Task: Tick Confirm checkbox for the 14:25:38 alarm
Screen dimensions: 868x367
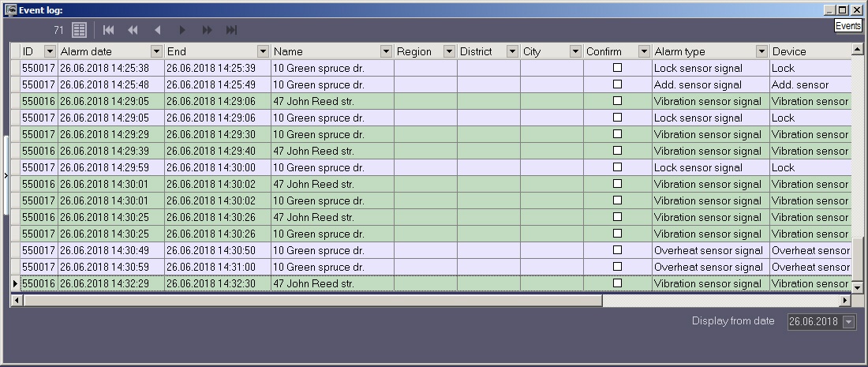Action: 617,68
